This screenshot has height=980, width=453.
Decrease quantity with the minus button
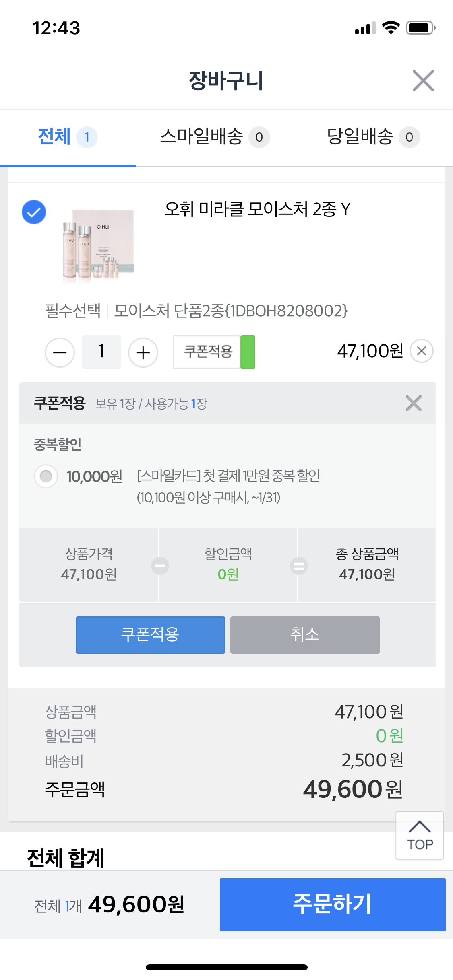(60, 352)
